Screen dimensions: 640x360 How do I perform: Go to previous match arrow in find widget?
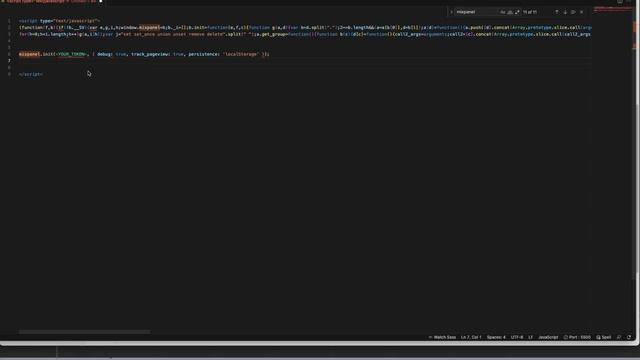click(x=557, y=12)
